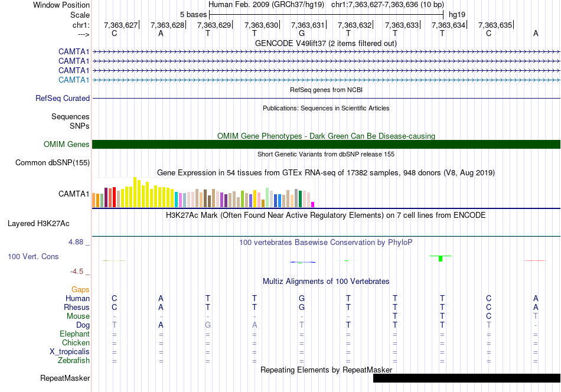561x392 pixels.
Task: Select the RepeatMasker track label
Action: coord(65,378)
